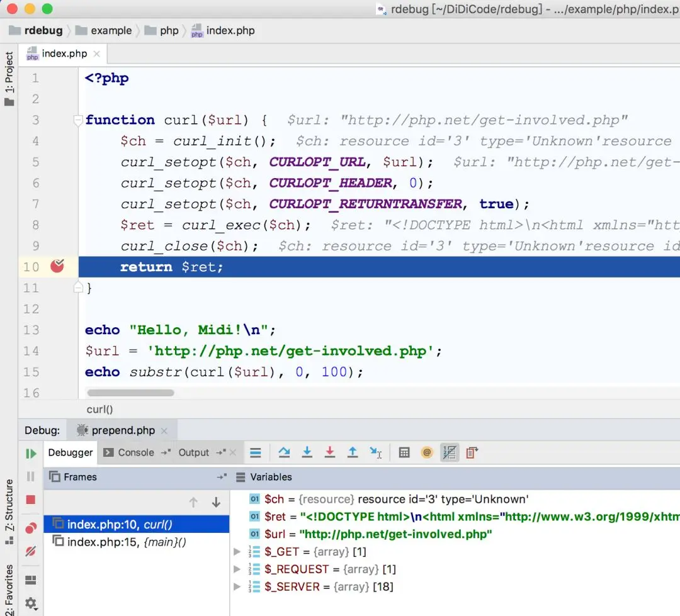Click the Step Out up arrow
680x616 pixels.
click(x=353, y=452)
